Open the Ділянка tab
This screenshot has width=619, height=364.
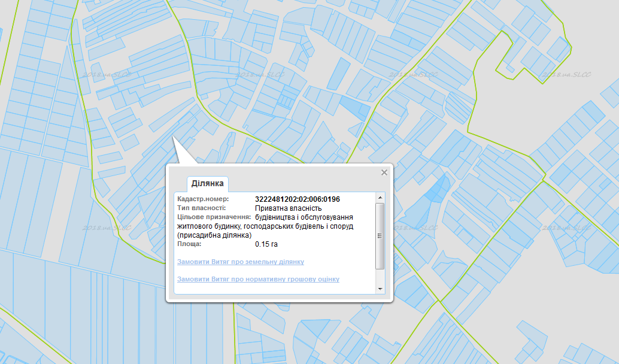point(207,184)
